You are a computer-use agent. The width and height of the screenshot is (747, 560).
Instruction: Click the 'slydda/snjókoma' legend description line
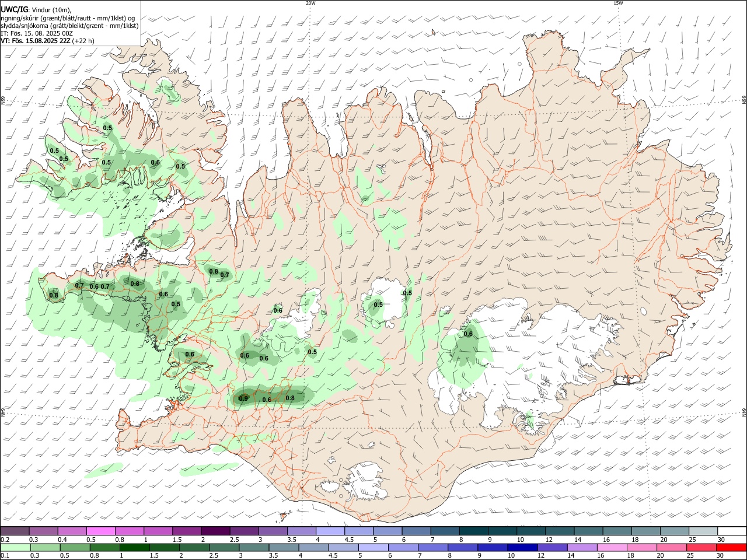coord(69,26)
